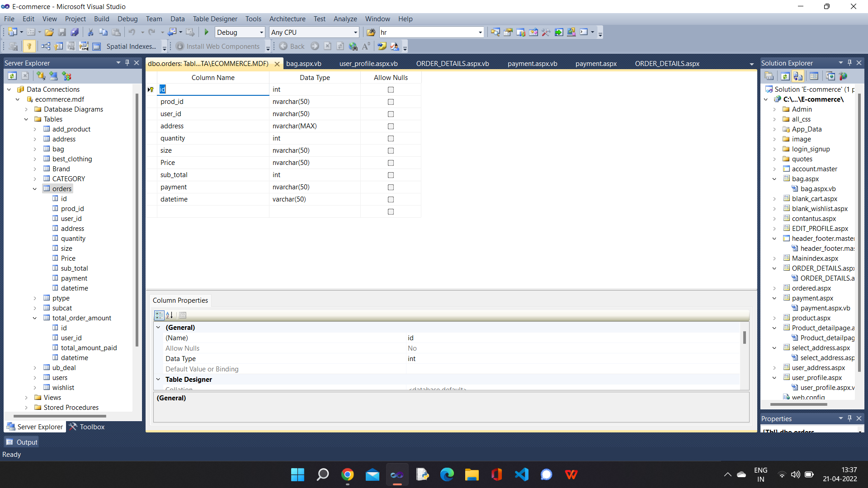Open the Manage Indexes and Keys icon
The height and width of the screenshot is (488, 868).
point(58,46)
